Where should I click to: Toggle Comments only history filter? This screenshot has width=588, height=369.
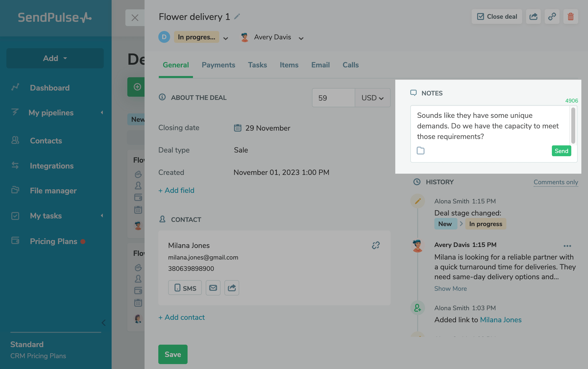(x=556, y=182)
